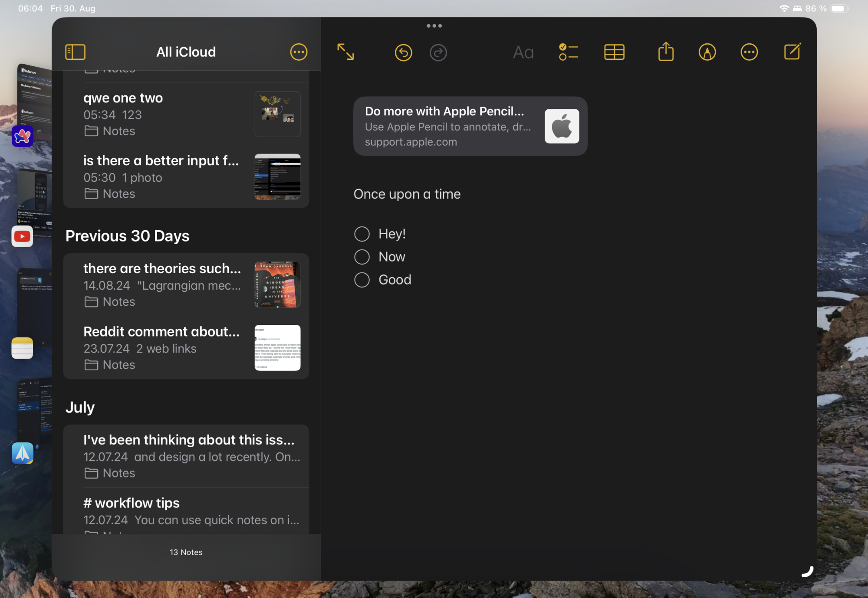Open the Craft-like colorful app icon in strip
This screenshot has height=598, width=868.
[x=23, y=137]
